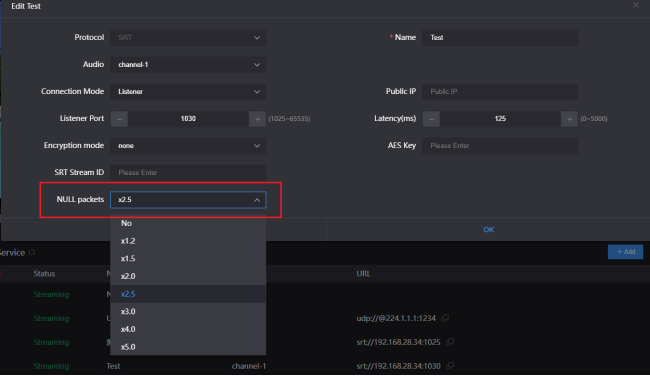
Task: Click the Test service name cell
Action: 113,366
